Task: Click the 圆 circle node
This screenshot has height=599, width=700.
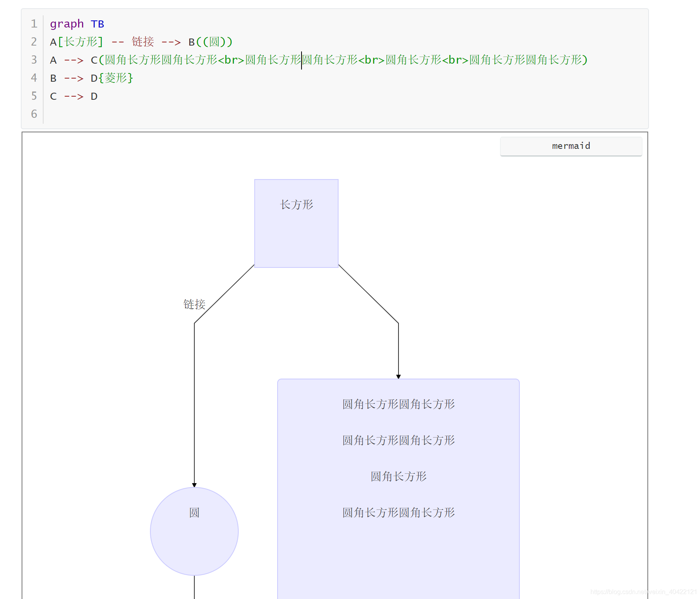Action: (194, 531)
